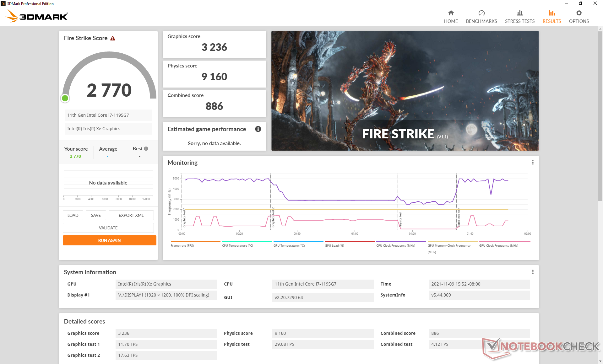Click the 3DMark logo
The width and height of the screenshot is (603, 364).
tap(37, 16)
